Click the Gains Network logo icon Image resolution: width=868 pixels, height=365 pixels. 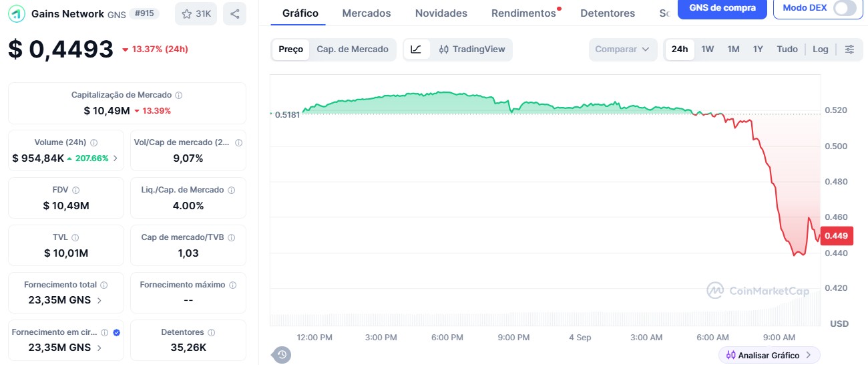tap(17, 13)
